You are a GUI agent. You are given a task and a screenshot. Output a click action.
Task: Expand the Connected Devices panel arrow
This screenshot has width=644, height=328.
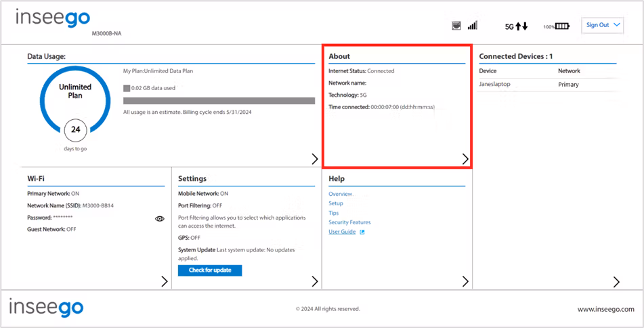616,281
